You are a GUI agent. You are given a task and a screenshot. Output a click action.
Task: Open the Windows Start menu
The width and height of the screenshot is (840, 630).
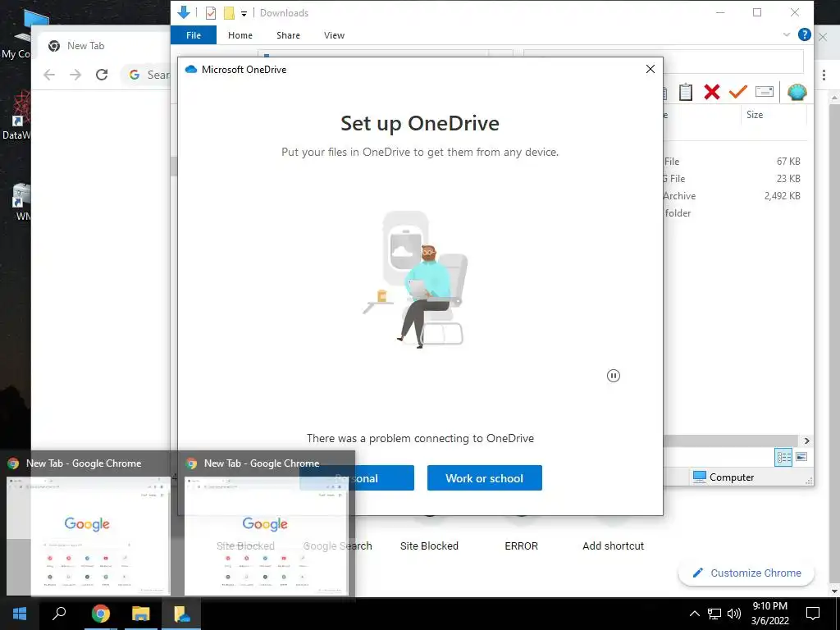click(x=20, y=614)
